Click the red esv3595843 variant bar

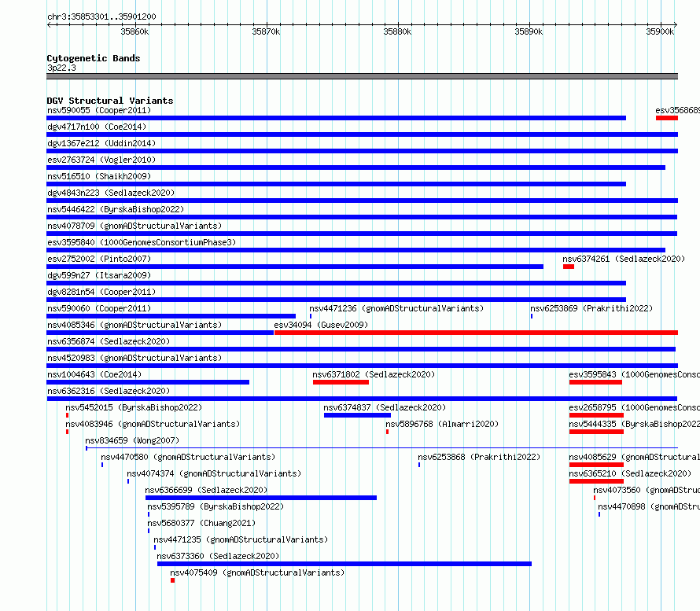(595, 382)
